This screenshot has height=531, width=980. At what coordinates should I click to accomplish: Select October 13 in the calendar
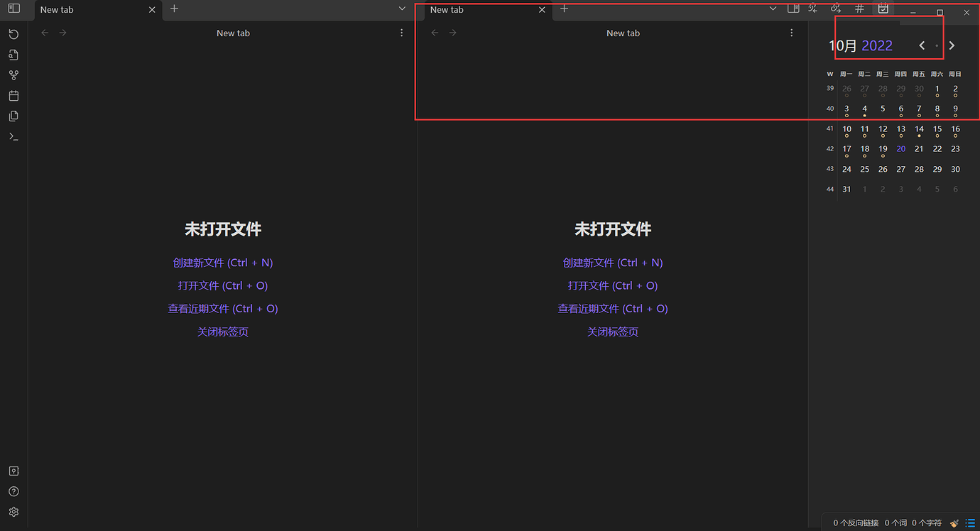tap(900, 129)
